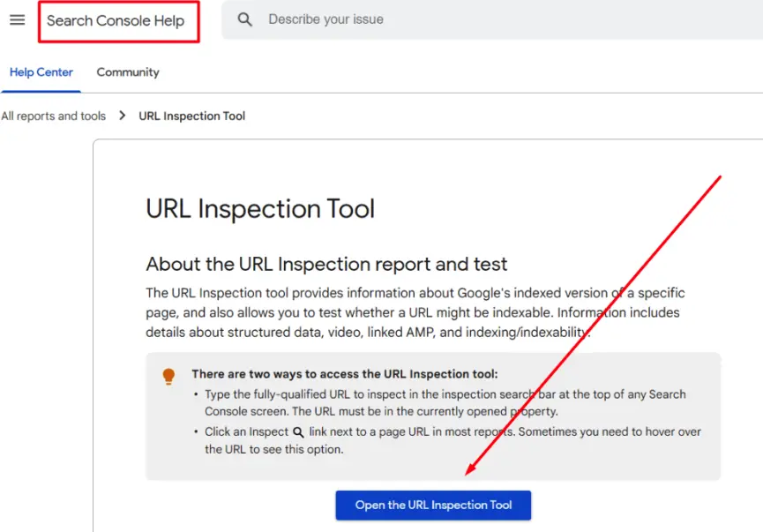Click the Open the URL Inspection Tool button
Viewport: 763px width, 532px height.
point(433,506)
